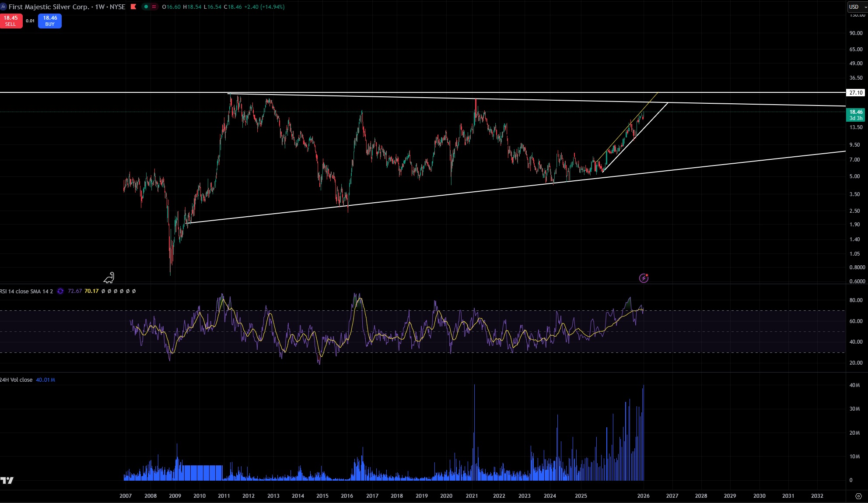
Task: Click the RSI indicator refresh icon
Action: click(60, 291)
